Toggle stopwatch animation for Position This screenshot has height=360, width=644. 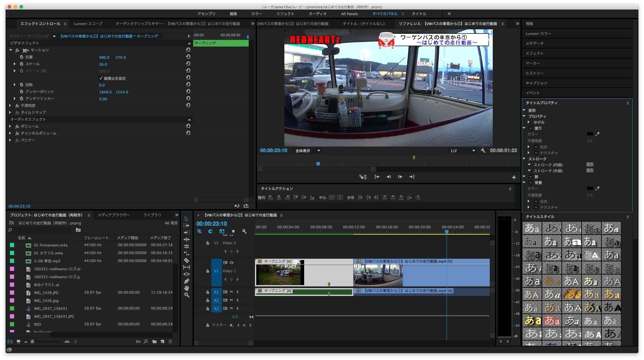21,57
